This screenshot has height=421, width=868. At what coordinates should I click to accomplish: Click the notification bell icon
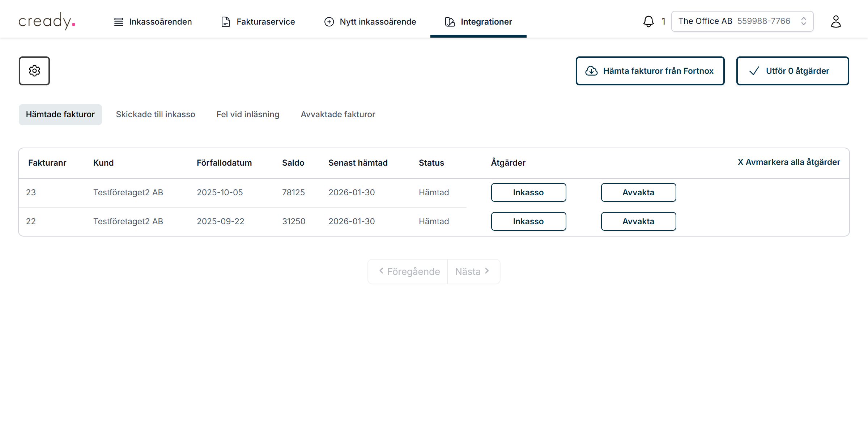648,21
